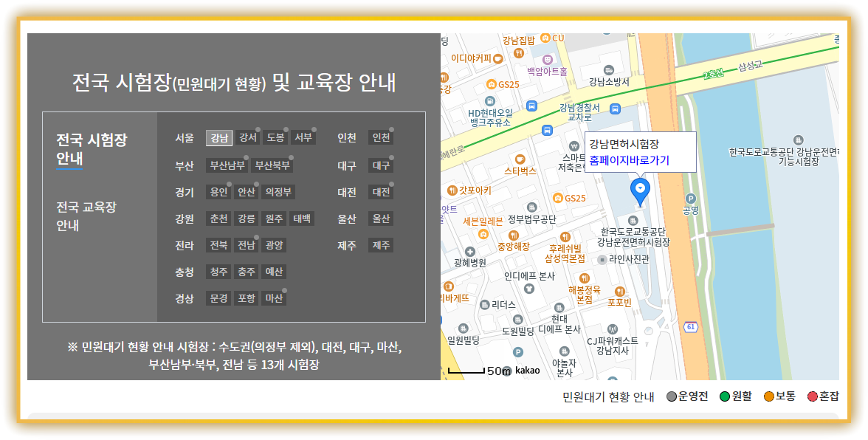Click the bus stop icon by 강남경찰서교차로
868x440 pixels.
(615, 108)
